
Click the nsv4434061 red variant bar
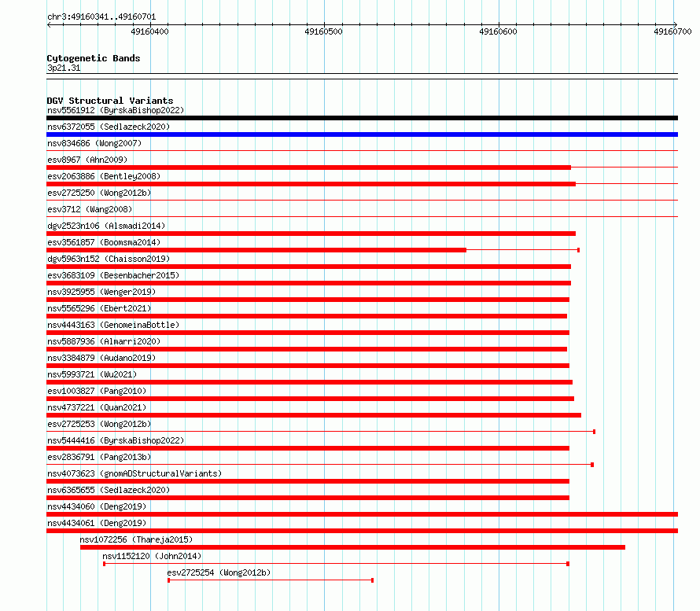click(x=362, y=531)
